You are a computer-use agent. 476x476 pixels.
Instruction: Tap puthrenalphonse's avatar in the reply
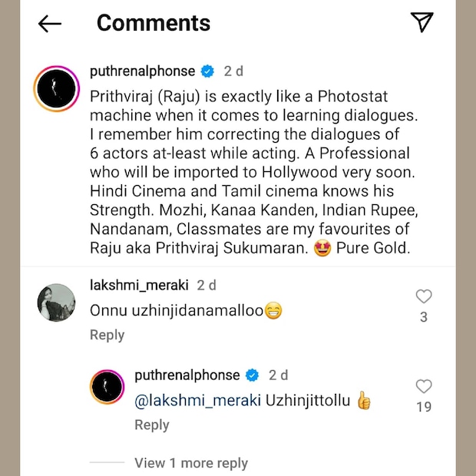coord(107,386)
